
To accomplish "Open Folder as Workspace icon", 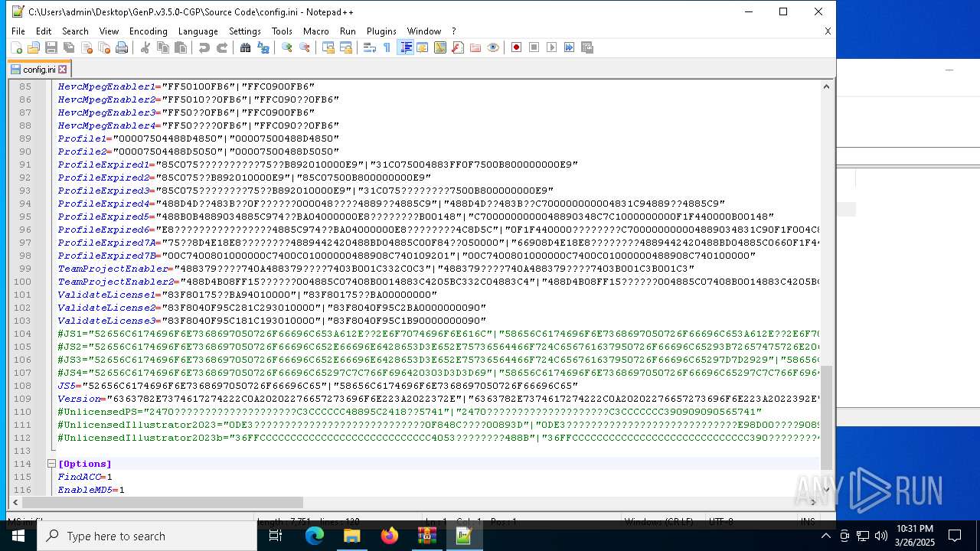I will click(x=475, y=47).
